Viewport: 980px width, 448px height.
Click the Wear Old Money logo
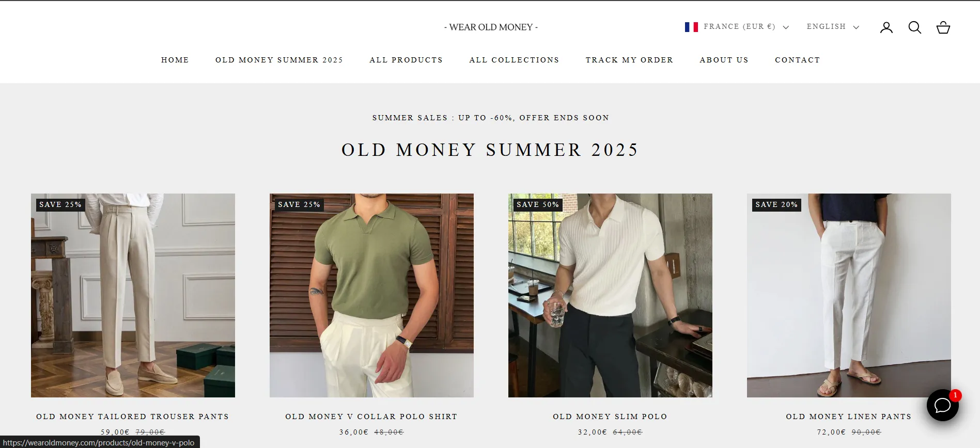click(x=491, y=27)
